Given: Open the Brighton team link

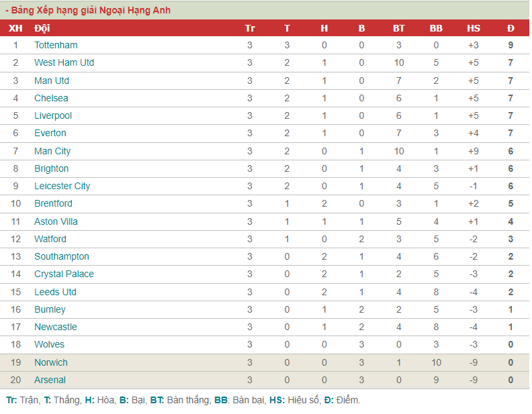Looking at the screenshot, I should click(x=51, y=168).
